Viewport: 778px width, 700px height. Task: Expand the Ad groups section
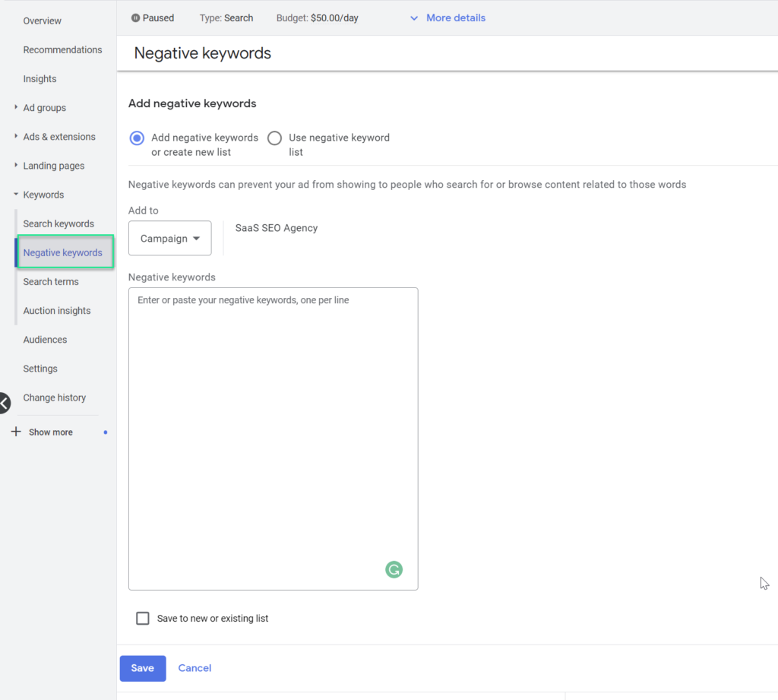[x=16, y=107]
